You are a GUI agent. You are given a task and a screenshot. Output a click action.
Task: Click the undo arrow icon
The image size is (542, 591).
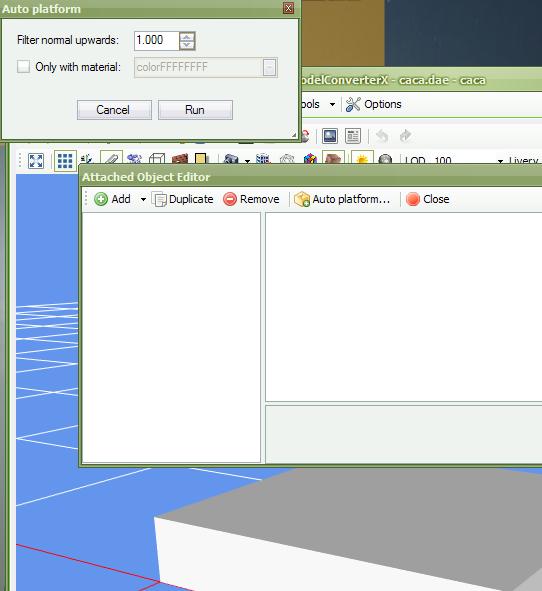click(382, 136)
